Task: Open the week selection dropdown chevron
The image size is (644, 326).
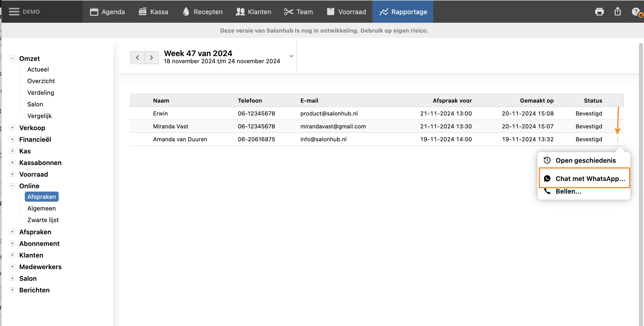Action: pos(291,56)
